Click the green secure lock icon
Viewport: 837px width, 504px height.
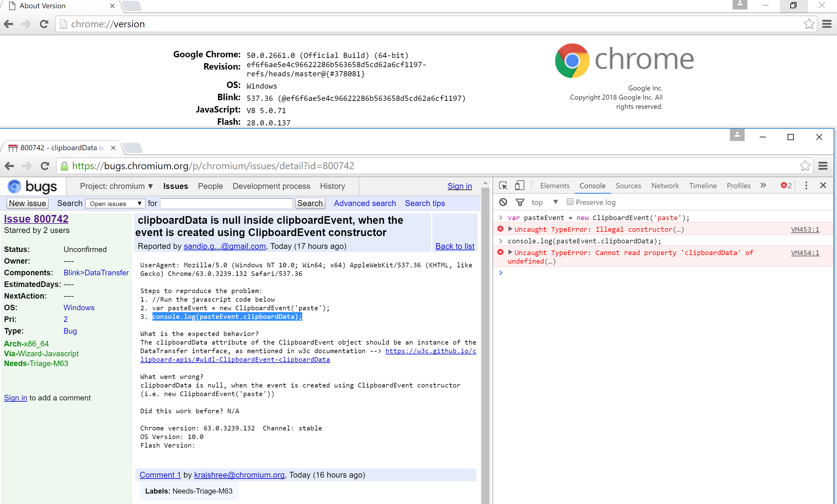(x=64, y=166)
